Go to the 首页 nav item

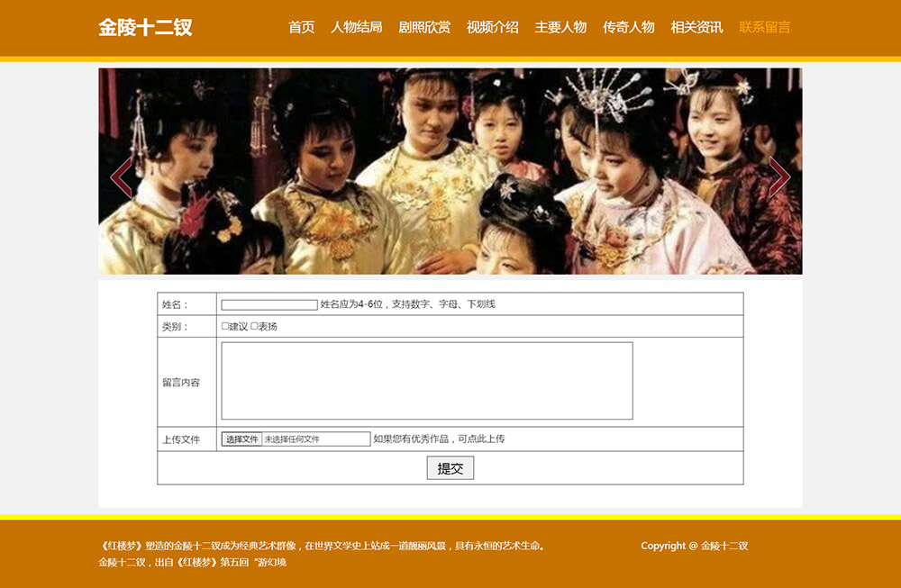coord(302,27)
